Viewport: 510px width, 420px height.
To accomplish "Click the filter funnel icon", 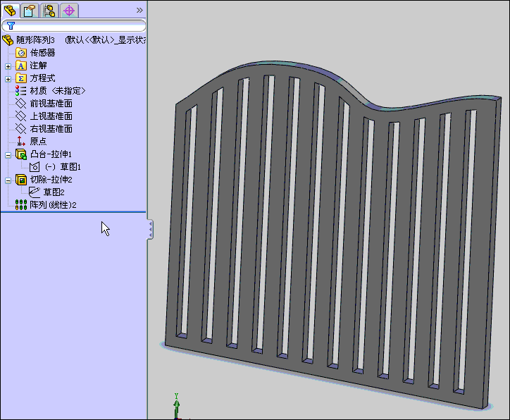I will 11,25.
